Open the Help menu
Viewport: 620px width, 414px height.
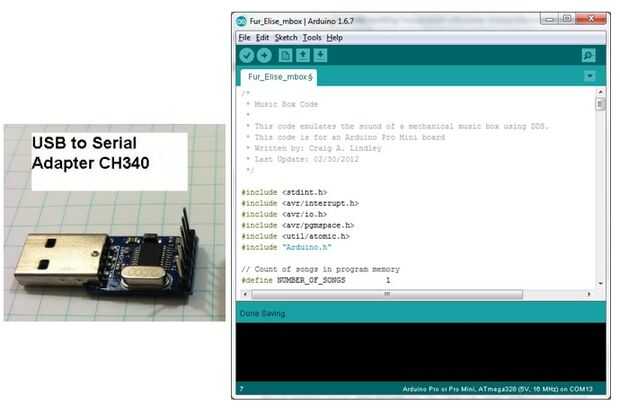[335, 38]
